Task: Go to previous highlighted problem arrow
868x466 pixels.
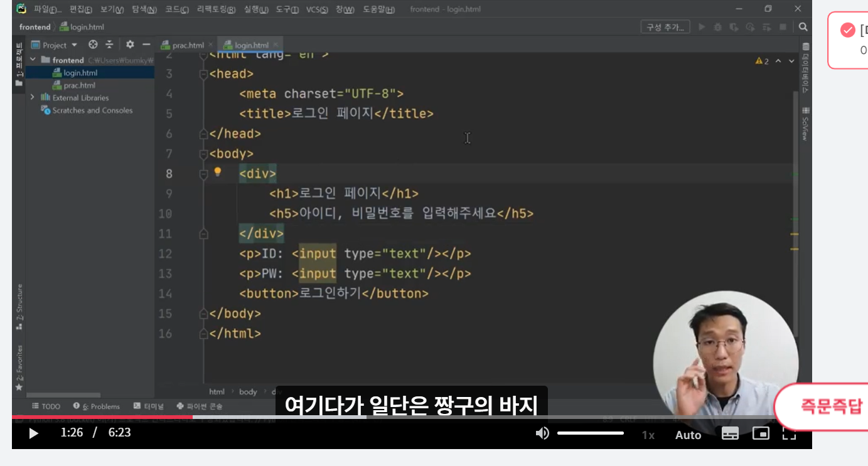Action: [778, 61]
